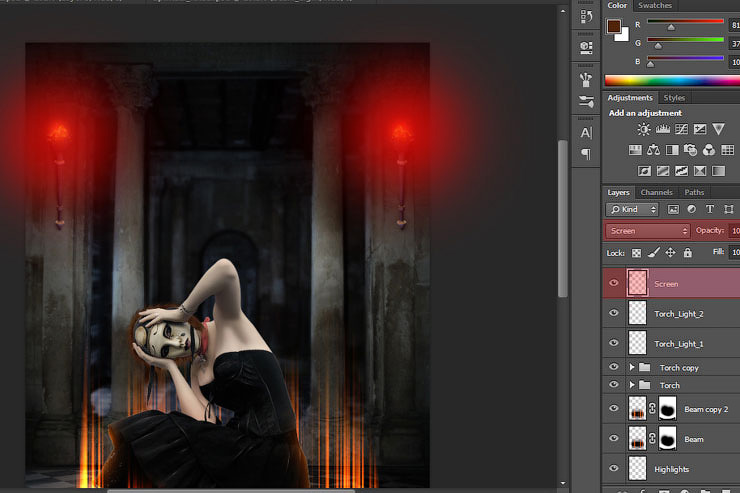Add a Black & White adjustment
The width and height of the screenshot is (740, 493).
click(672, 150)
